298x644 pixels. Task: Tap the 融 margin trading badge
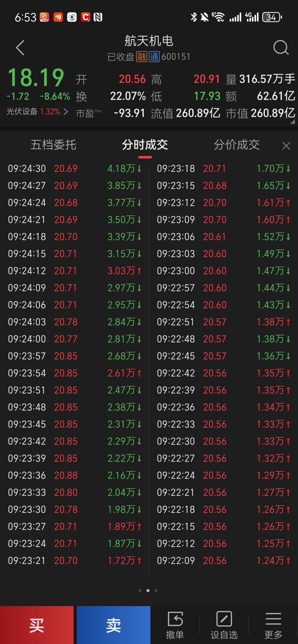click(x=141, y=57)
